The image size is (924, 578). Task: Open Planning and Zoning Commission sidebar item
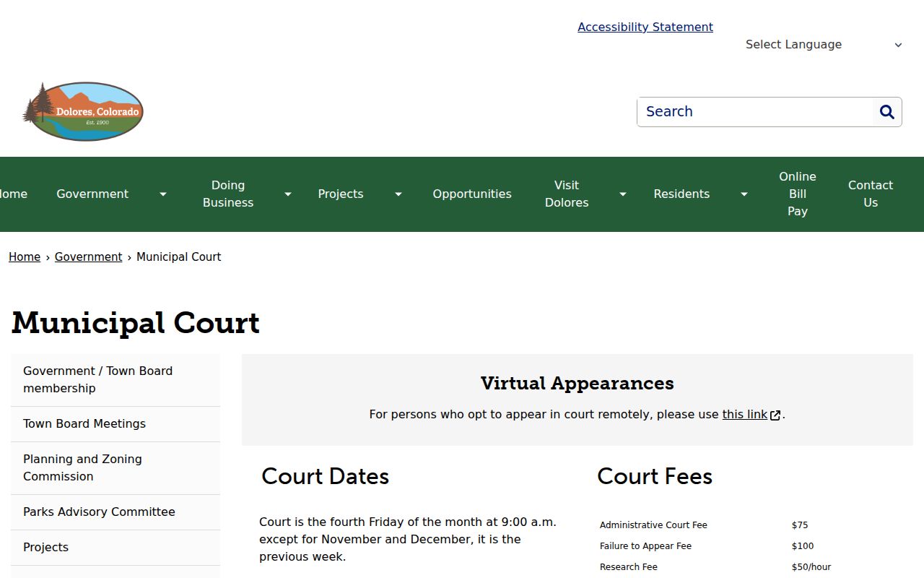point(115,468)
